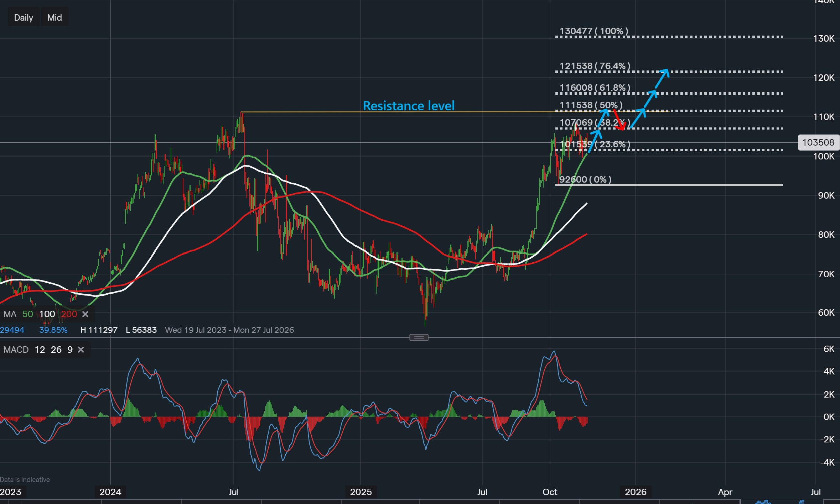Toggle the MA legend label visibility
Image resolution: width=840 pixels, height=504 pixels.
coord(10,314)
